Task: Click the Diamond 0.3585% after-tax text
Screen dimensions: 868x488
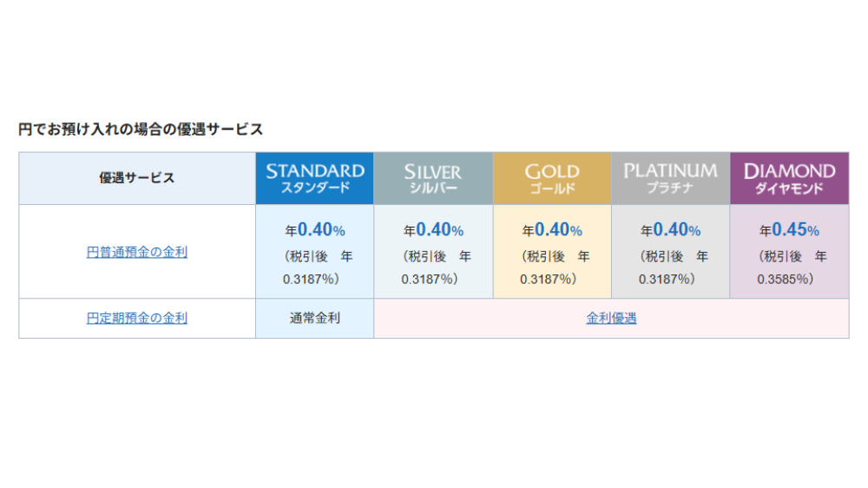Action: point(791,267)
